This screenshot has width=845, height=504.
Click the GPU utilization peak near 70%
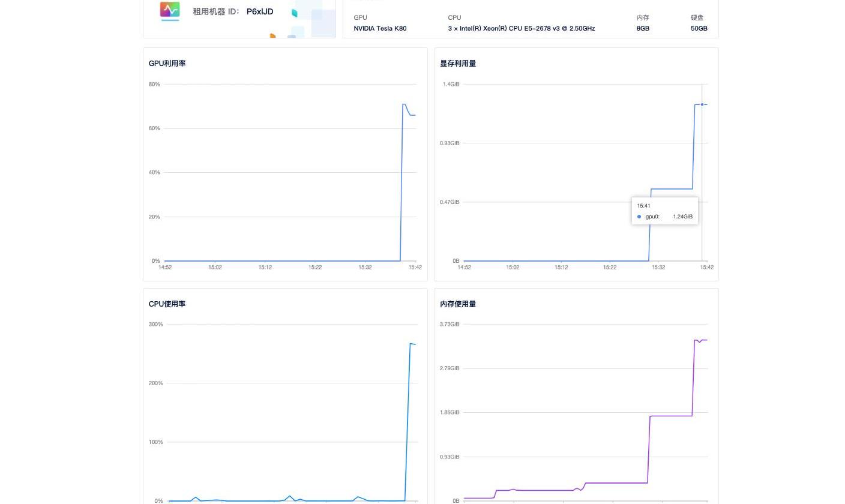tap(404, 104)
